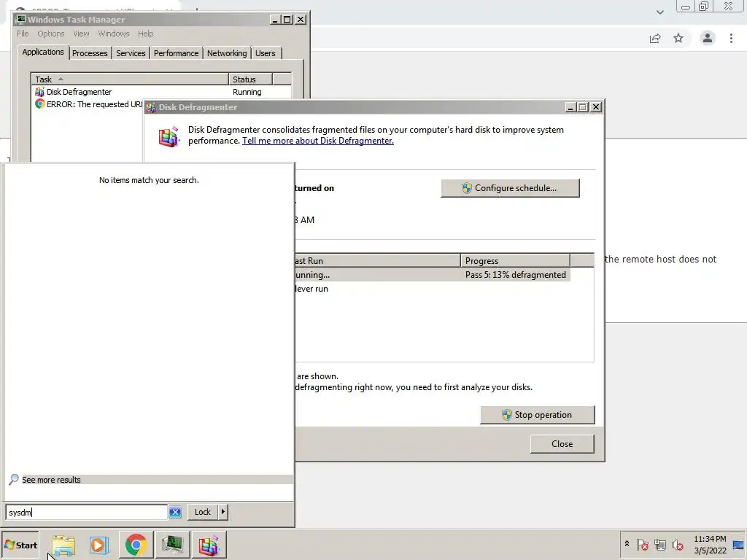
Task: Open Task Manager View menu
Action: [x=81, y=34]
